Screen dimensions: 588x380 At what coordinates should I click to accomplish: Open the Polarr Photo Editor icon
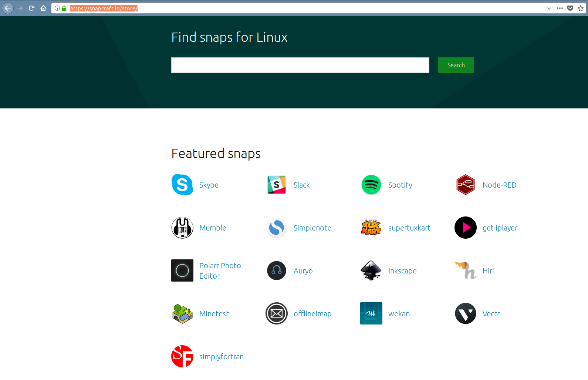pyautogui.click(x=182, y=270)
